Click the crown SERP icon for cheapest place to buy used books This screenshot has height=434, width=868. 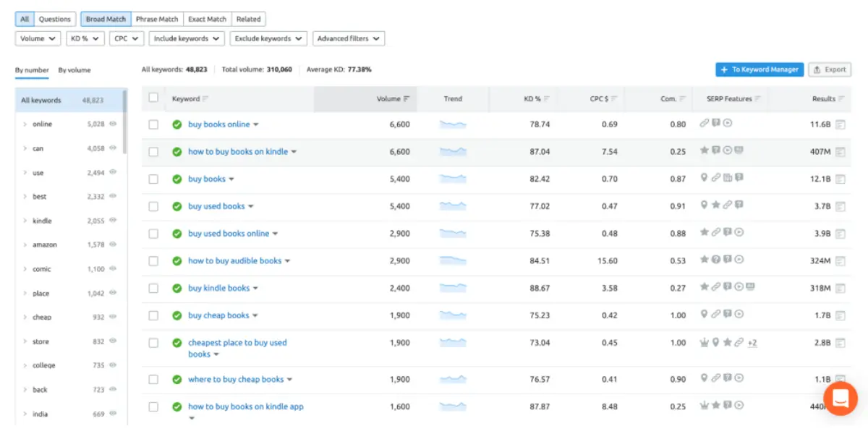[x=704, y=342]
